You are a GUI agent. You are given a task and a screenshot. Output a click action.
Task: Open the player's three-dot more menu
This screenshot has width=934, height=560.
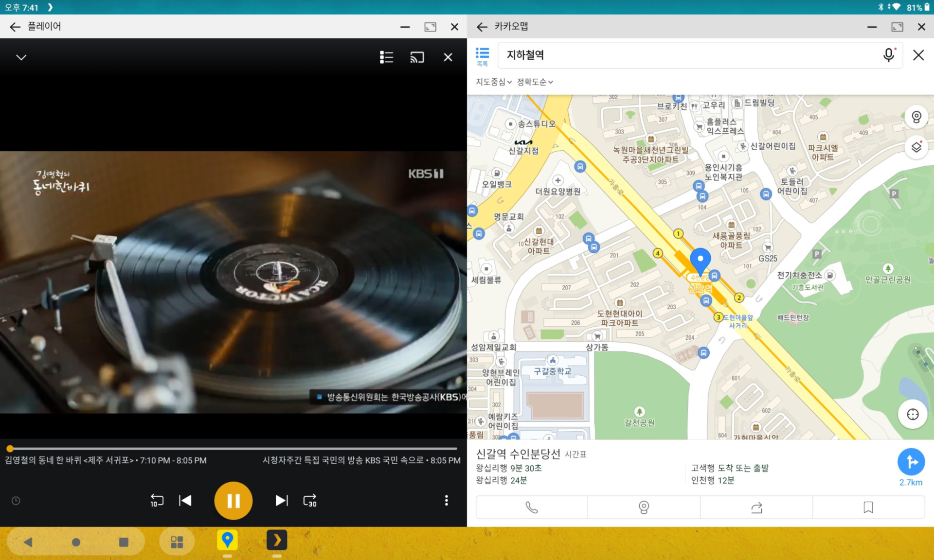pos(446,500)
